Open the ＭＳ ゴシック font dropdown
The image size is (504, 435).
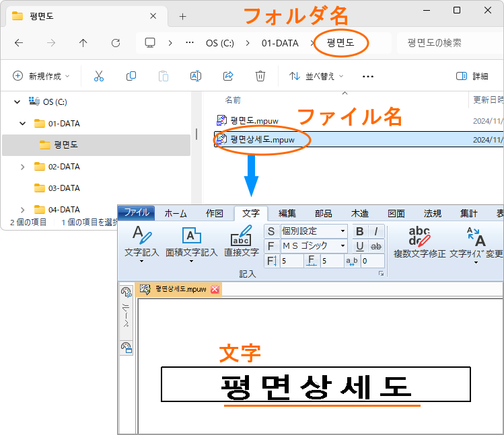coord(343,246)
